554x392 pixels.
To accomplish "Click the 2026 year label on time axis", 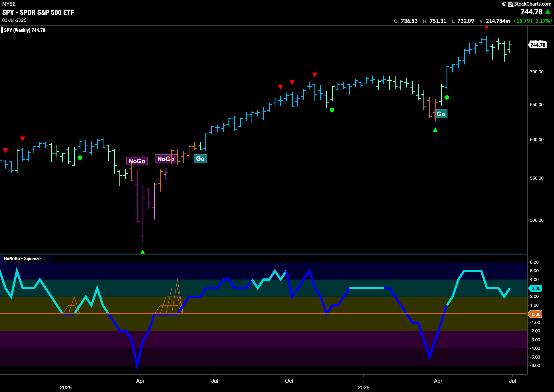I will pyautogui.click(x=363, y=387).
